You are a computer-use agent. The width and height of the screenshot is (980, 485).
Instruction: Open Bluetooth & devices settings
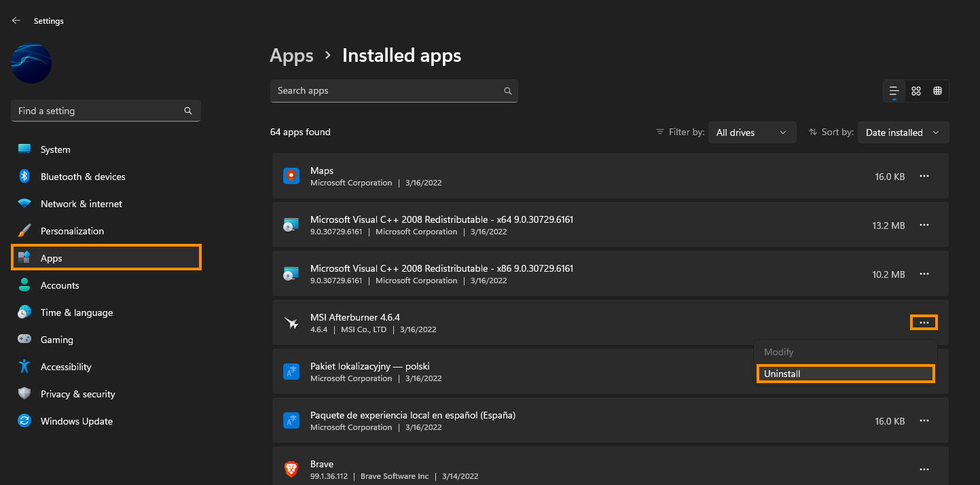[x=106, y=177]
